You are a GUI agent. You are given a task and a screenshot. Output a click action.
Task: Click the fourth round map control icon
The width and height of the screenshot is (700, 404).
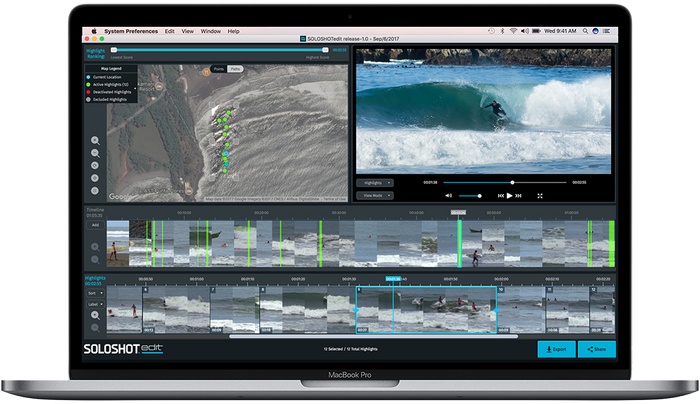point(95,178)
